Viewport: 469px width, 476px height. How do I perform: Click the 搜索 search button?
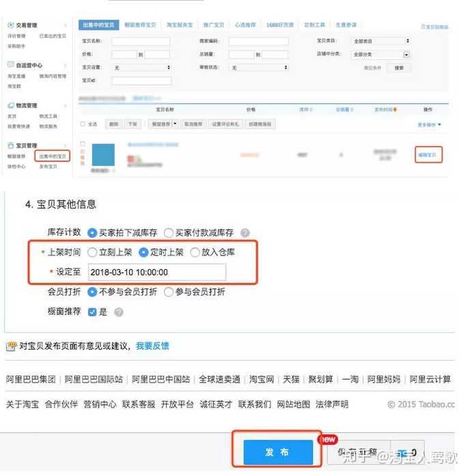(x=399, y=68)
